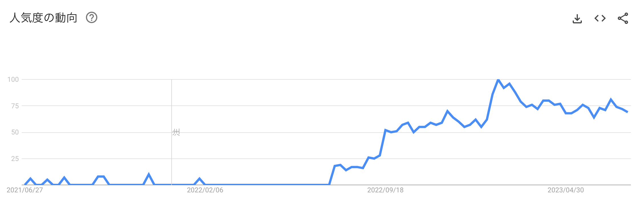Open the help question mark beside 人気度の動向

(x=92, y=18)
